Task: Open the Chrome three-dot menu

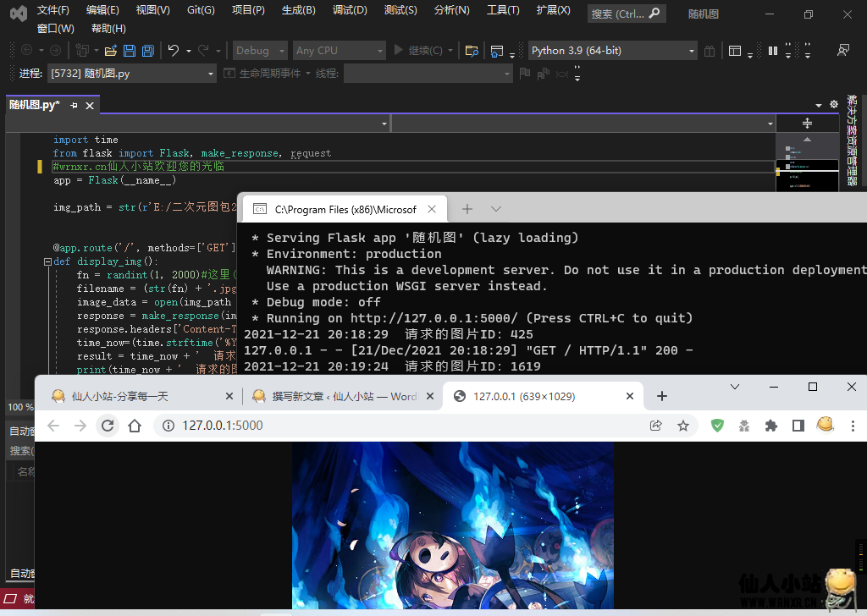Action: (x=853, y=426)
